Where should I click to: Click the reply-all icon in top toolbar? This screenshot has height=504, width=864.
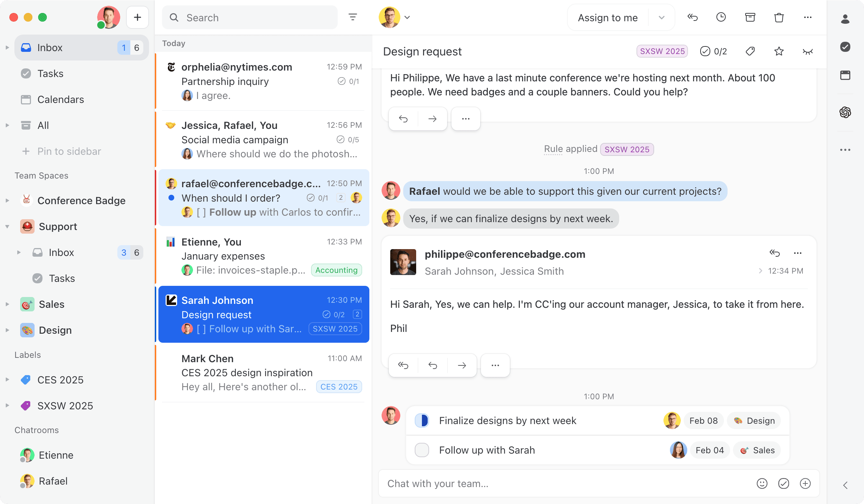(692, 17)
